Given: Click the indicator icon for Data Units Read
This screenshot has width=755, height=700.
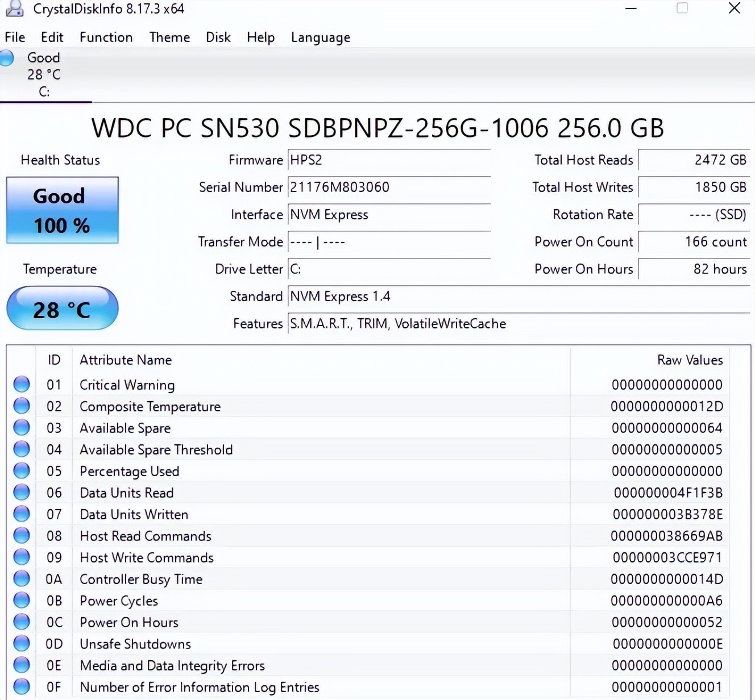Looking at the screenshot, I should click(x=21, y=491).
